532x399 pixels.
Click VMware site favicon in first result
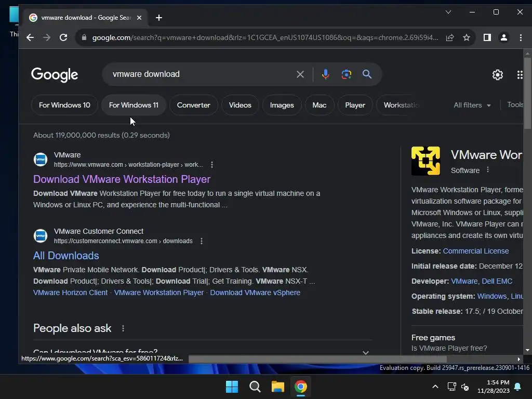tap(41, 159)
